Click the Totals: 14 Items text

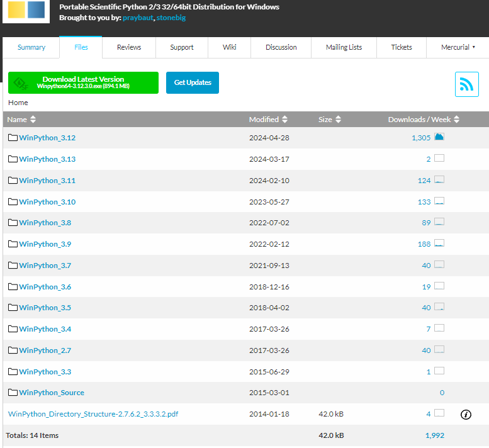click(x=32, y=435)
